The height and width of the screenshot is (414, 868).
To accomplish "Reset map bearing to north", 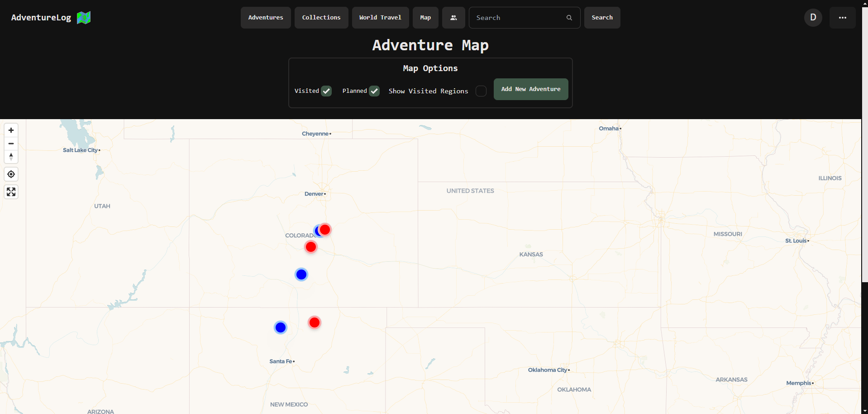I will click(x=11, y=157).
